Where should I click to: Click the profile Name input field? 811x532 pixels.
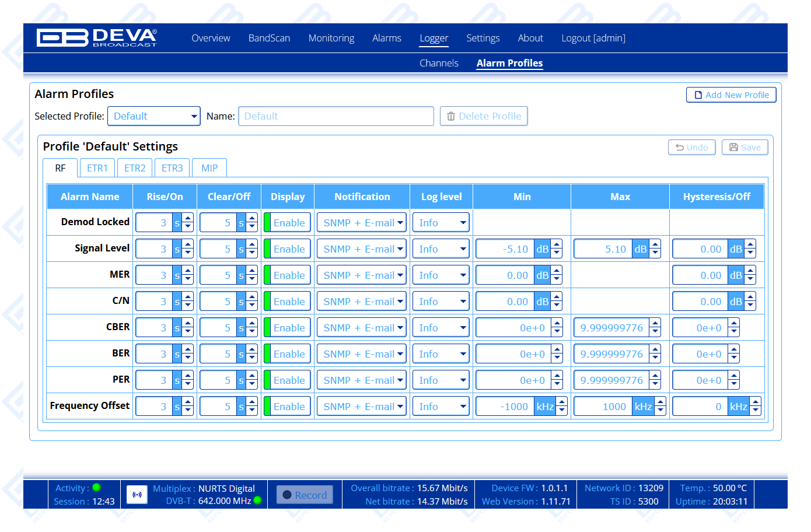pos(335,116)
